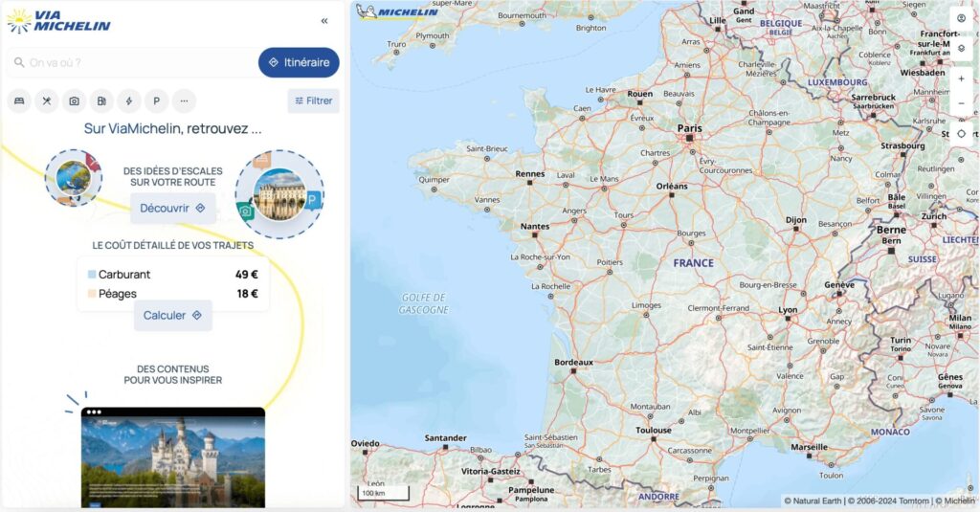Open the user account icon on map
Image resolution: width=980 pixels, height=512 pixels.
pyautogui.click(x=961, y=18)
